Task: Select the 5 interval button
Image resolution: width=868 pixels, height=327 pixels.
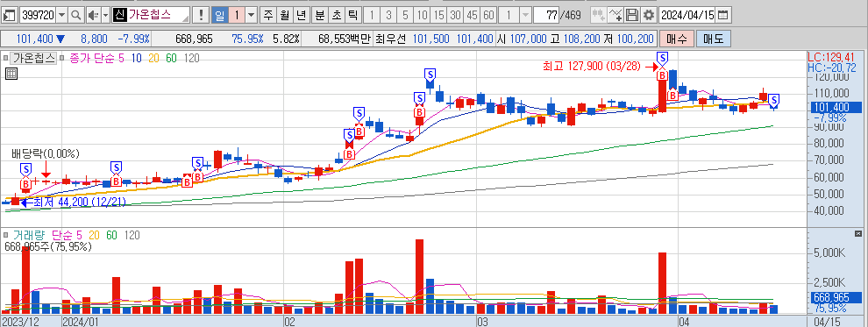Action: point(405,15)
